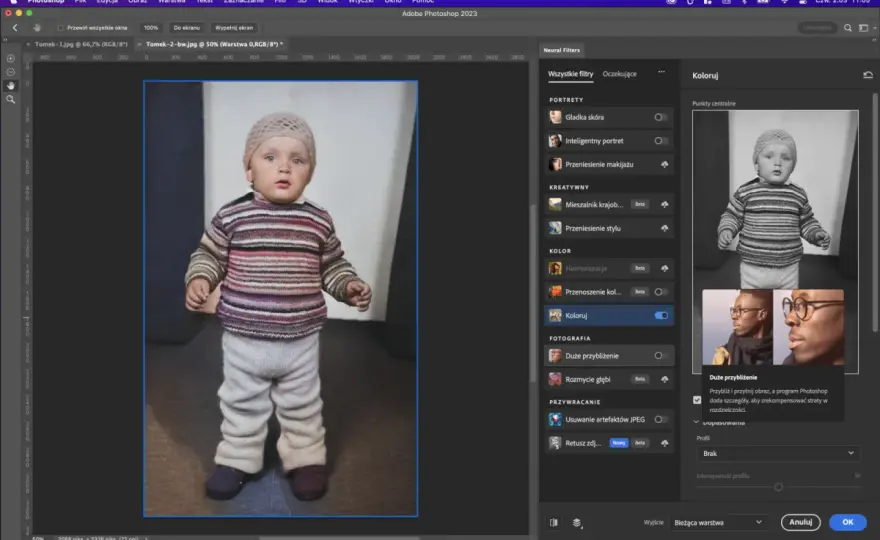
Task: Select the Hand tool in left toolbar
Action: pos(11,86)
